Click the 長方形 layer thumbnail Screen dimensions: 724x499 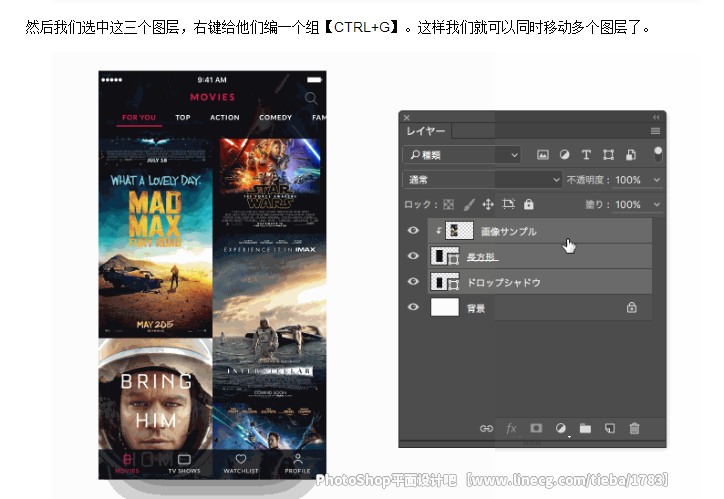445,256
